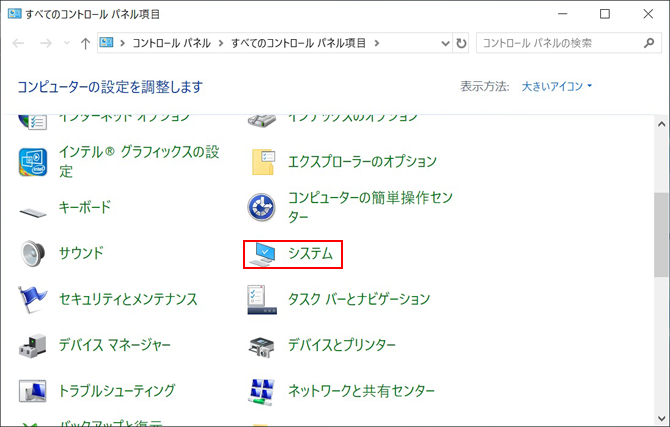Open エクスプローラーのオプション link
Image resolution: width=670 pixels, height=427 pixels.
[x=362, y=162]
